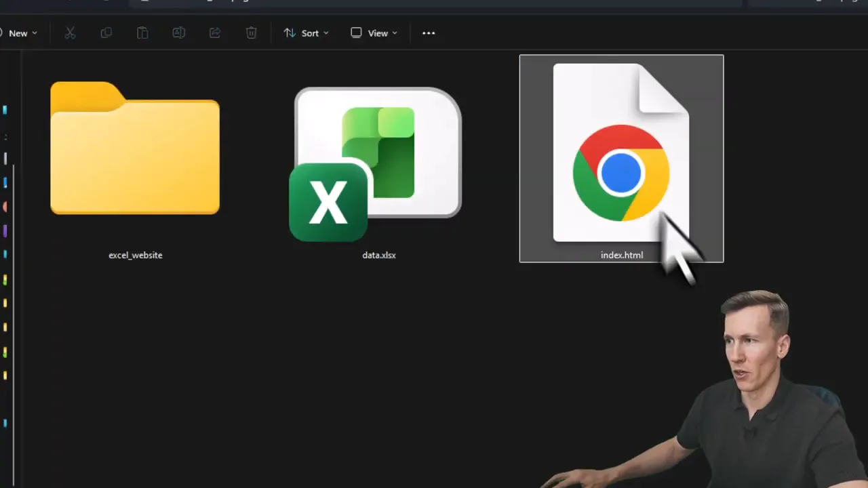Select the Rename icon in the toolbar
The height and width of the screenshot is (488, 868).
178,33
